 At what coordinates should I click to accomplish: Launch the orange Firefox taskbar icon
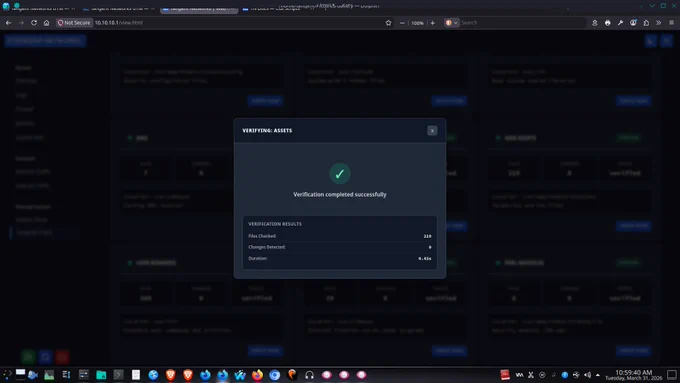(257, 375)
